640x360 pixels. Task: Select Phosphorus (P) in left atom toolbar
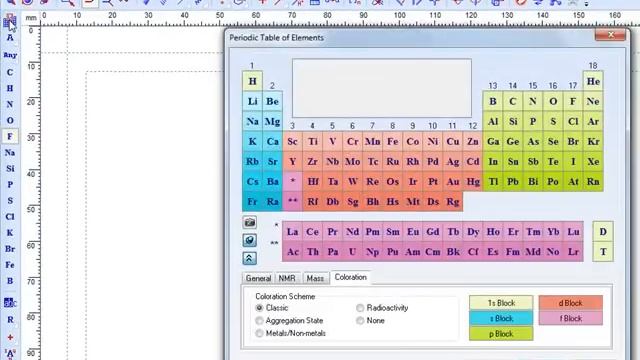point(10,184)
